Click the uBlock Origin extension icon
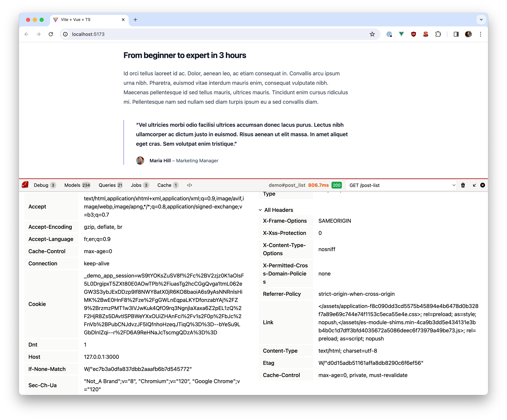The image size is (507, 420). [413, 34]
